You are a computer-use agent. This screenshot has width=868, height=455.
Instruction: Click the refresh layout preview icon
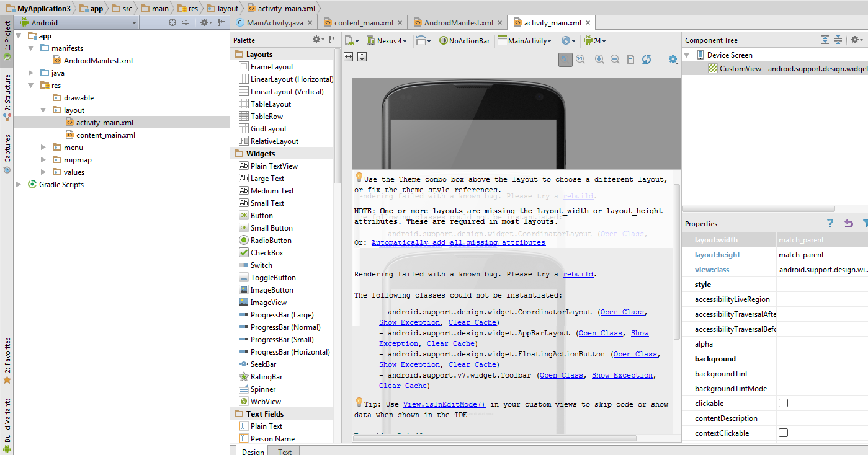[x=647, y=59]
